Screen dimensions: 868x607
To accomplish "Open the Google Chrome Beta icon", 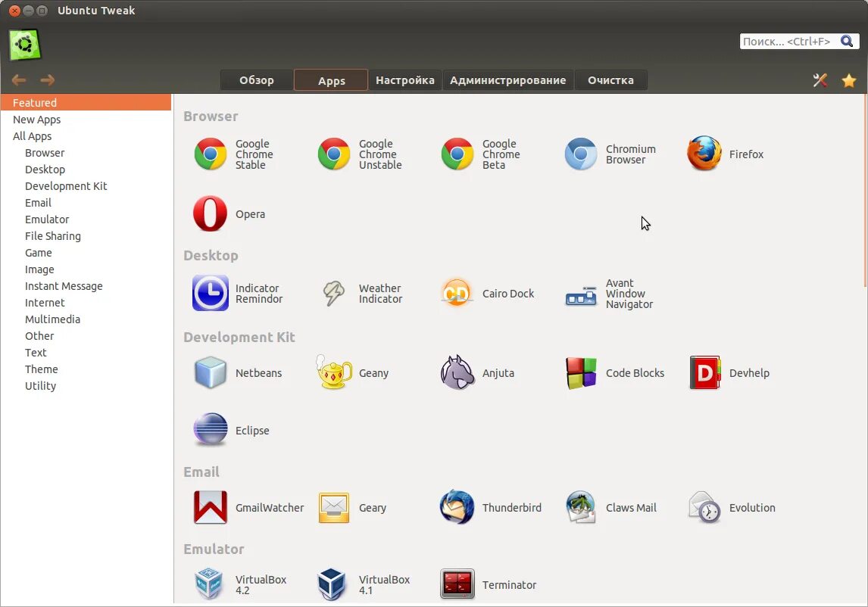I will (x=457, y=154).
